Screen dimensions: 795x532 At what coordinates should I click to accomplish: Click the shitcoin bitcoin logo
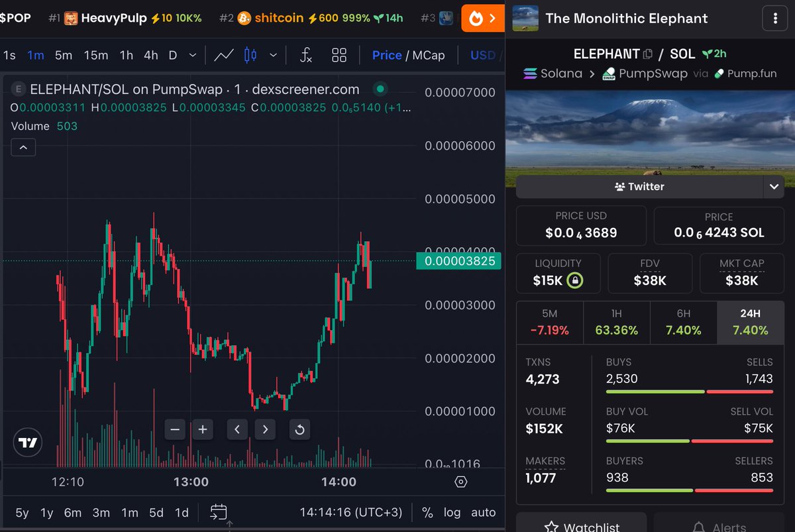click(x=244, y=18)
